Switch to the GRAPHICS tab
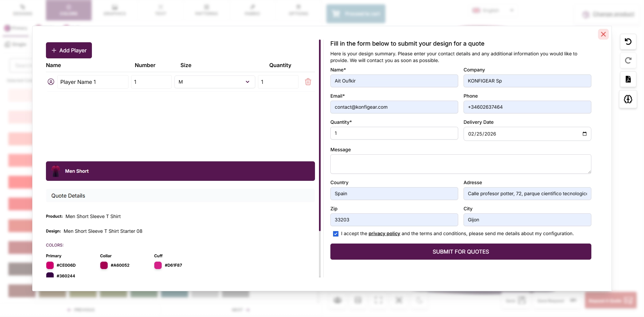 click(x=114, y=10)
